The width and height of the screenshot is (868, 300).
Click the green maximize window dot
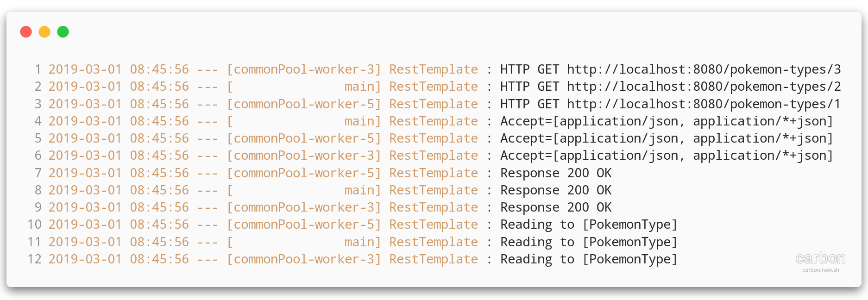[63, 31]
